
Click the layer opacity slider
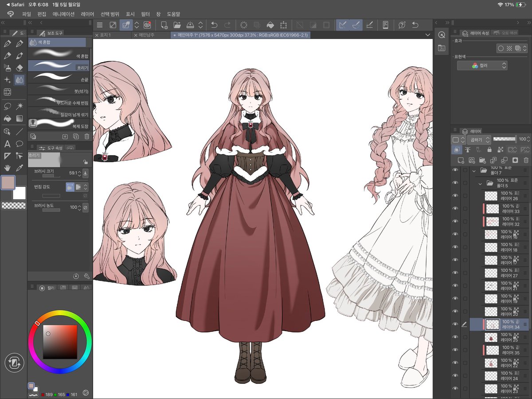[505, 139]
